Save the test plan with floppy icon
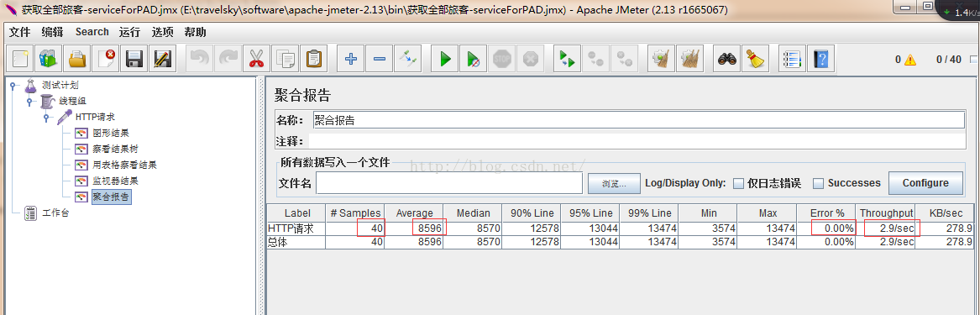The image size is (980, 315). [x=134, y=59]
